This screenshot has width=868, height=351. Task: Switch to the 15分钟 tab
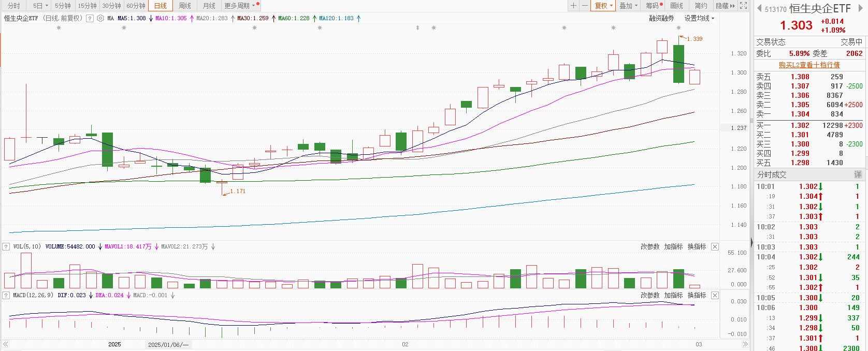click(87, 6)
